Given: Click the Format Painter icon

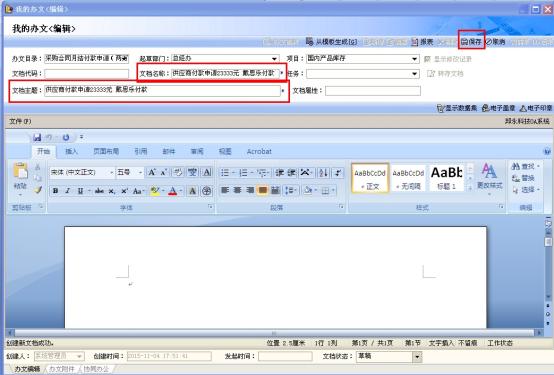Looking at the screenshot, I should (x=38, y=191).
